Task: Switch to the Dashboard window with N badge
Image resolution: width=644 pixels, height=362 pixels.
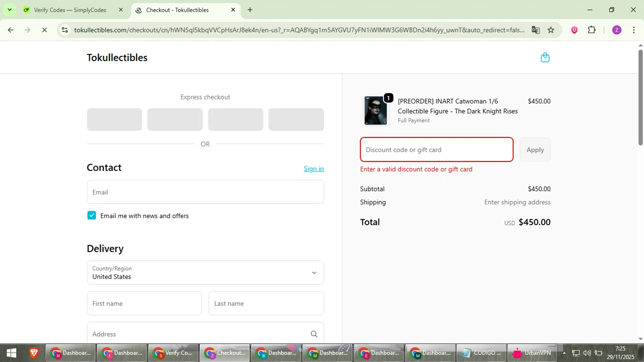Action: click(x=70, y=353)
